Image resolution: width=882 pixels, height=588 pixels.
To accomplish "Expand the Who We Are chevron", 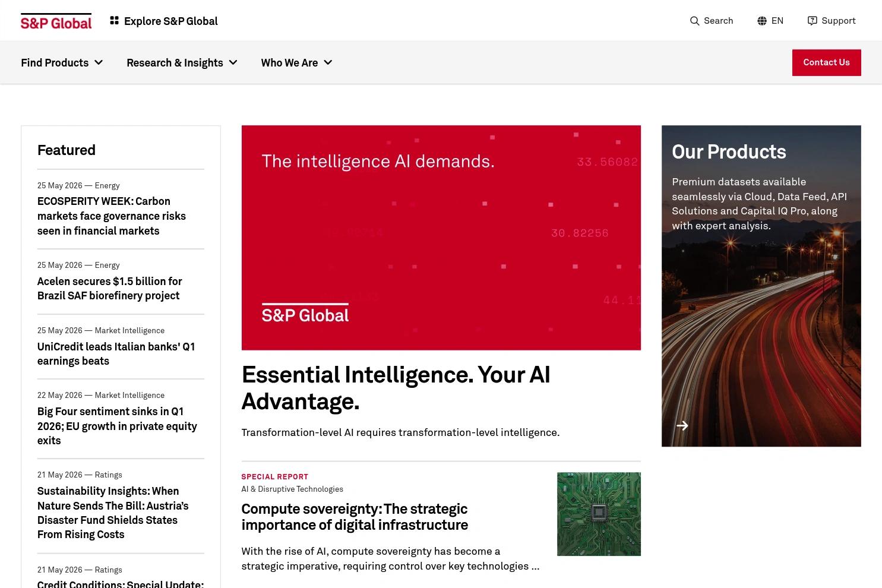I will pos(328,62).
